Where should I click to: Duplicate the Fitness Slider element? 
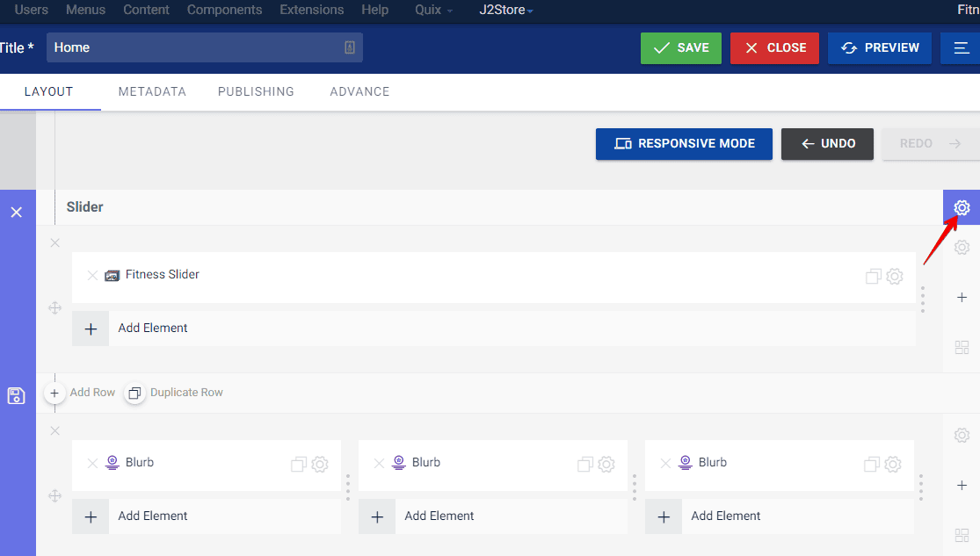pyautogui.click(x=873, y=276)
